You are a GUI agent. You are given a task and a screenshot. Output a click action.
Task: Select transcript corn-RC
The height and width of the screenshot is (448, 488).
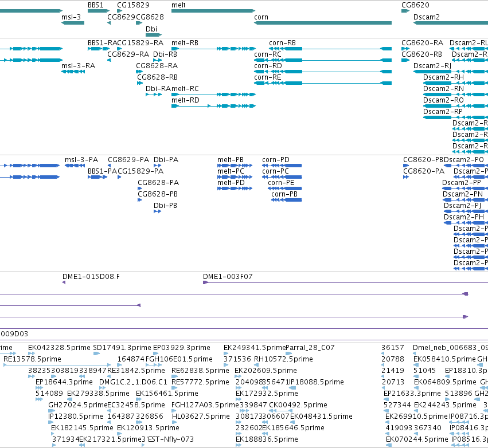[x=268, y=54]
